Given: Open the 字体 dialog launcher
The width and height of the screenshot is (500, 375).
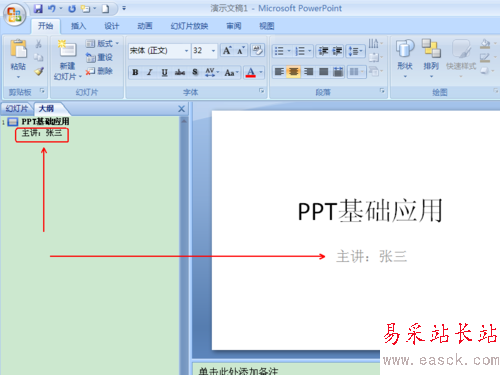Looking at the screenshot, I should (x=261, y=91).
